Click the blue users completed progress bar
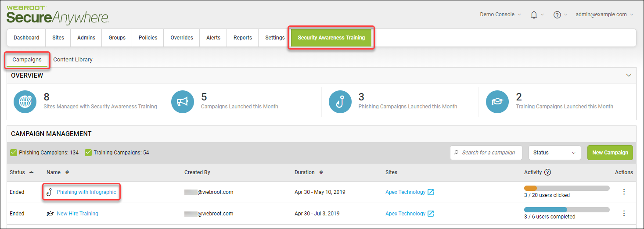 567,210
